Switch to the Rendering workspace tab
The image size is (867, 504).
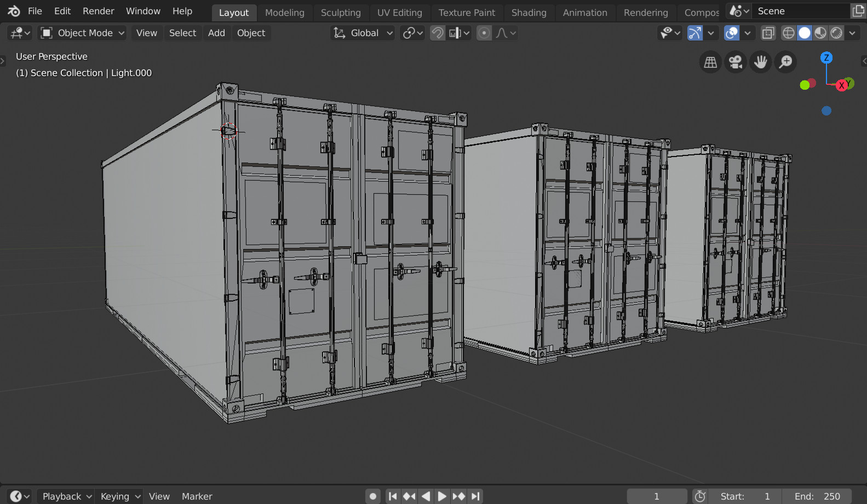pos(646,13)
